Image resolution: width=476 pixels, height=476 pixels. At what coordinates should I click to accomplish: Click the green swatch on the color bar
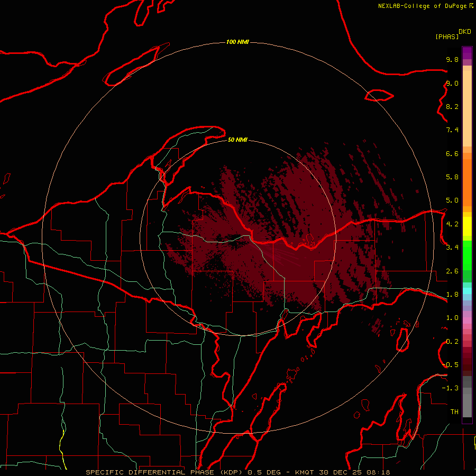tap(467, 255)
